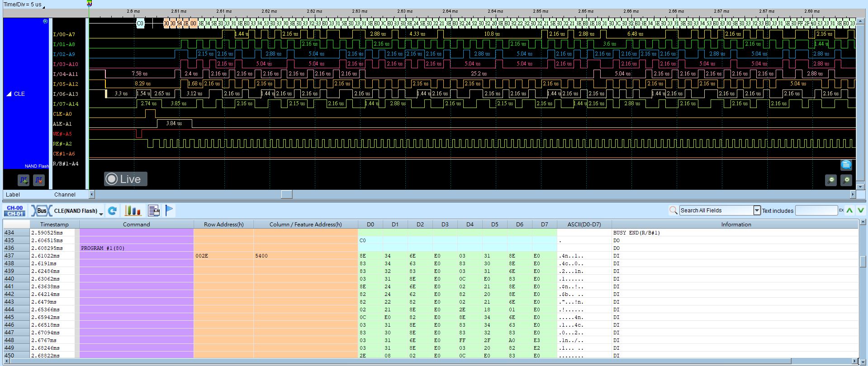Select the trigger marker at top of waveform
The image size is (868, 366).
89,3
